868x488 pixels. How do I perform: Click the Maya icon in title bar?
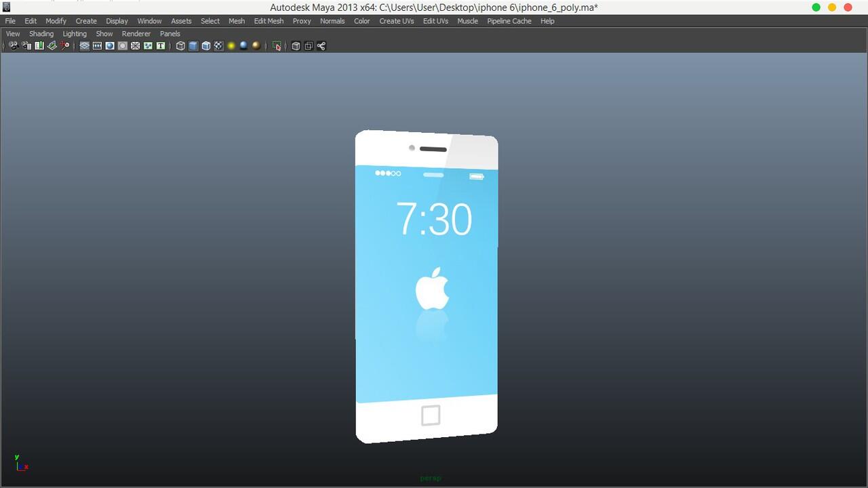[7, 7]
